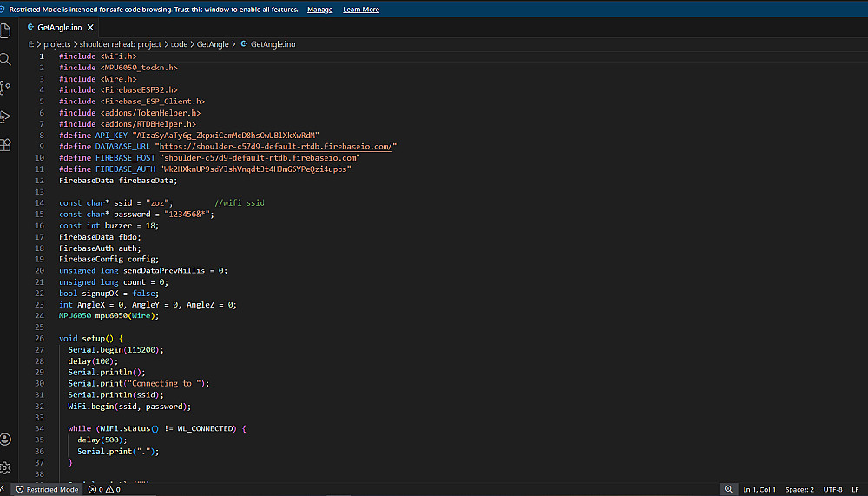Screen dimensions: 868x496
Task: Open the Run and Debug view
Action: (x=5, y=116)
